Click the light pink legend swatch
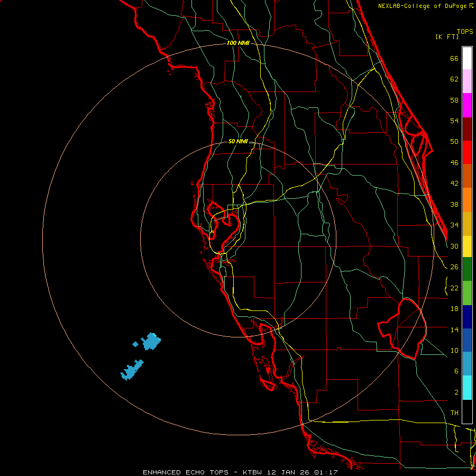Viewport: 476px width, 476px height. [x=467, y=81]
